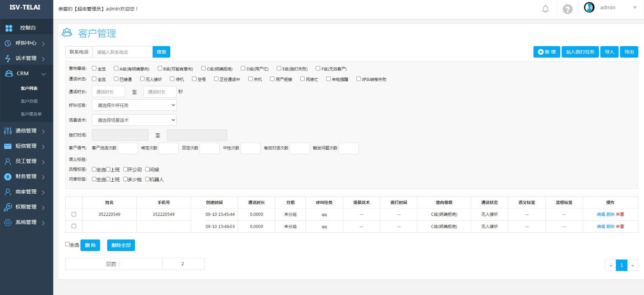Enable the 已接通 call status checkbox

tap(116, 79)
